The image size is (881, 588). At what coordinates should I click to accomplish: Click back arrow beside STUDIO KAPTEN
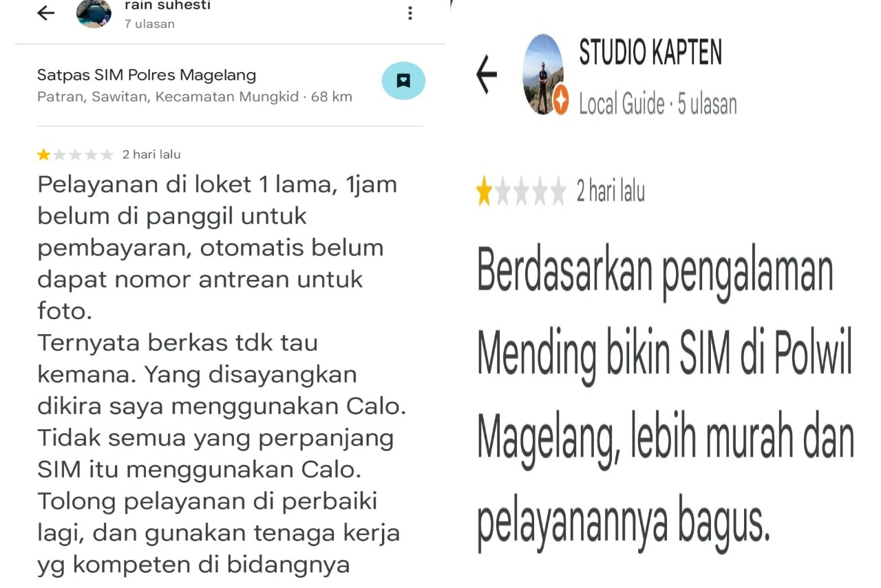click(x=487, y=74)
